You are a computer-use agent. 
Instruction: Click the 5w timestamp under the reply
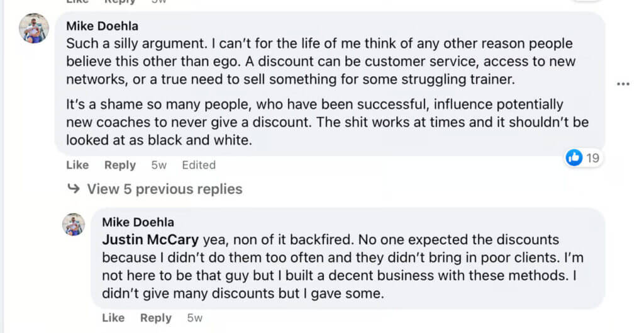[195, 318]
